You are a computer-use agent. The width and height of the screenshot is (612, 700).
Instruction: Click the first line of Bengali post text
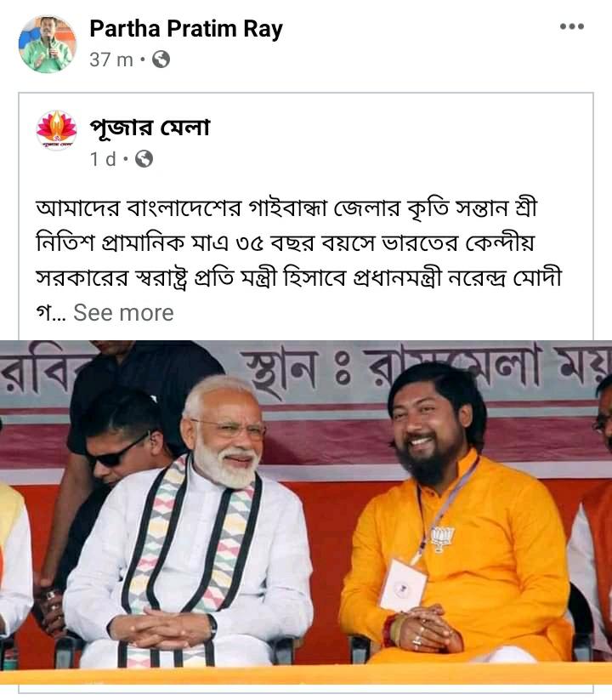click(x=286, y=208)
